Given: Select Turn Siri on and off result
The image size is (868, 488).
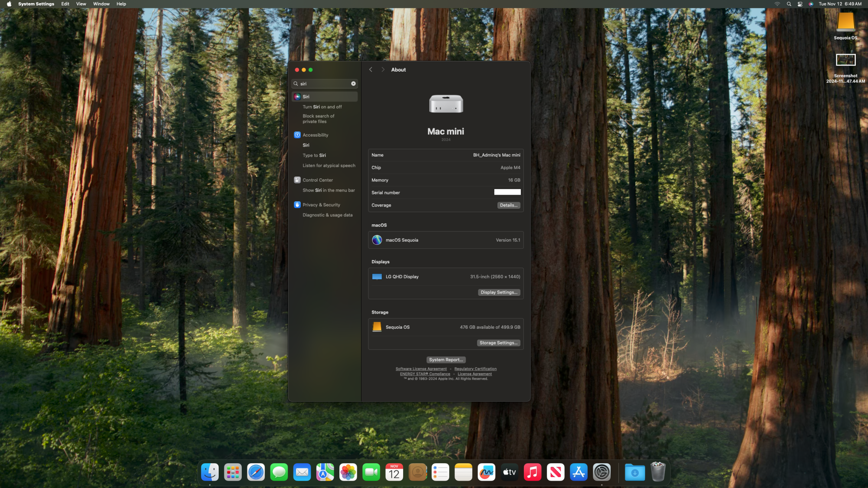Looking at the screenshot, I should 322,107.
